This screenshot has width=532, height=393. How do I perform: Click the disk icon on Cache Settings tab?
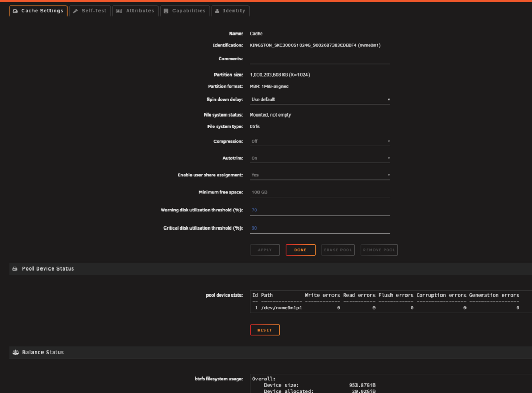(x=15, y=11)
